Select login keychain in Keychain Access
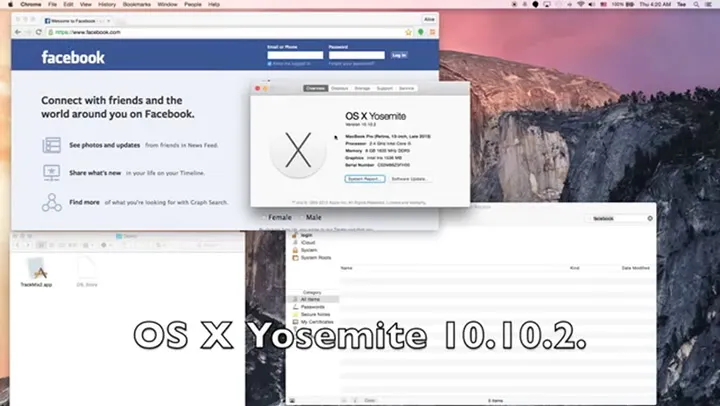720x406 pixels. click(306, 235)
